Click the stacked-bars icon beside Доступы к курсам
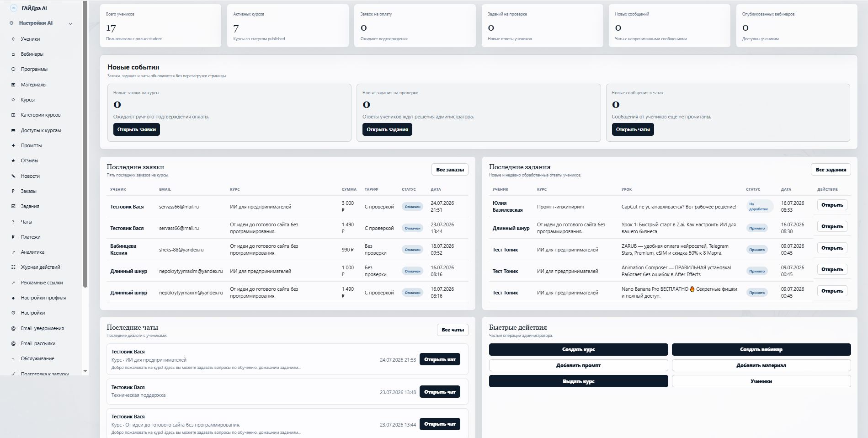The width and height of the screenshot is (868, 438). tap(13, 130)
